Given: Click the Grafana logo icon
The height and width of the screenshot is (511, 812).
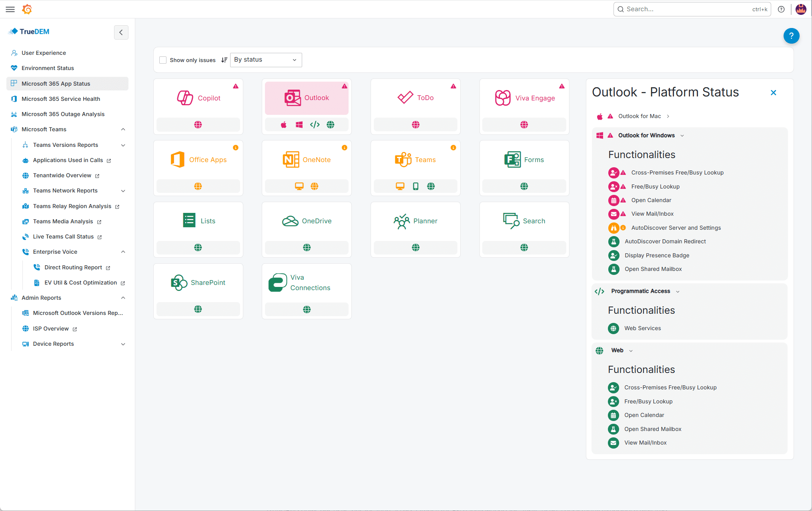Looking at the screenshot, I should click(x=27, y=9).
